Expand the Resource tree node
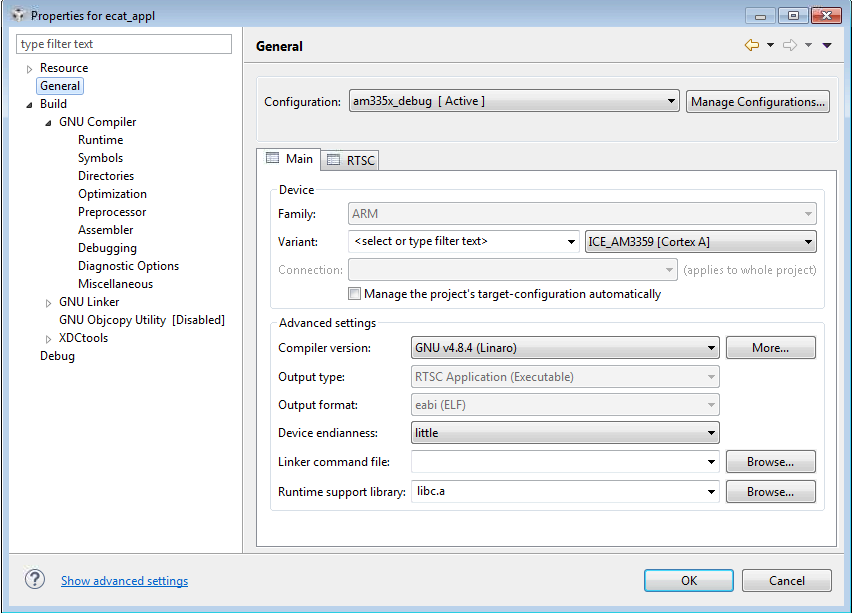Image resolution: width=854 pixels, height=613 pixels. [30, 68]
